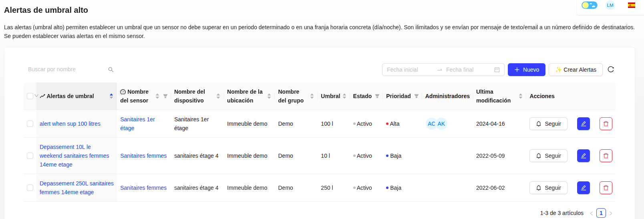Image resolution: width=644 pixels, height=219 pixels.
Task: Click the 'Crear Alertas' button
Action: click(x=576, y=70)
